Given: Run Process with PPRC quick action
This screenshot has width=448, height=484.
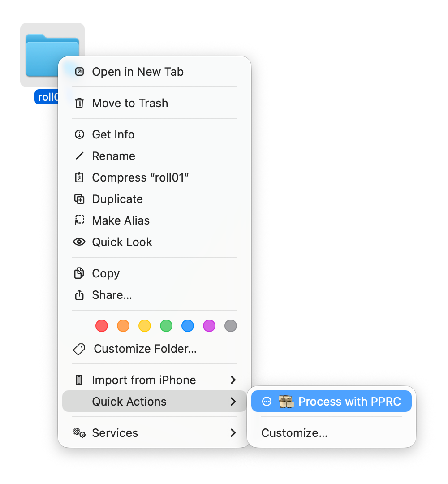Looking at the screenshot, I should [332, 401].
